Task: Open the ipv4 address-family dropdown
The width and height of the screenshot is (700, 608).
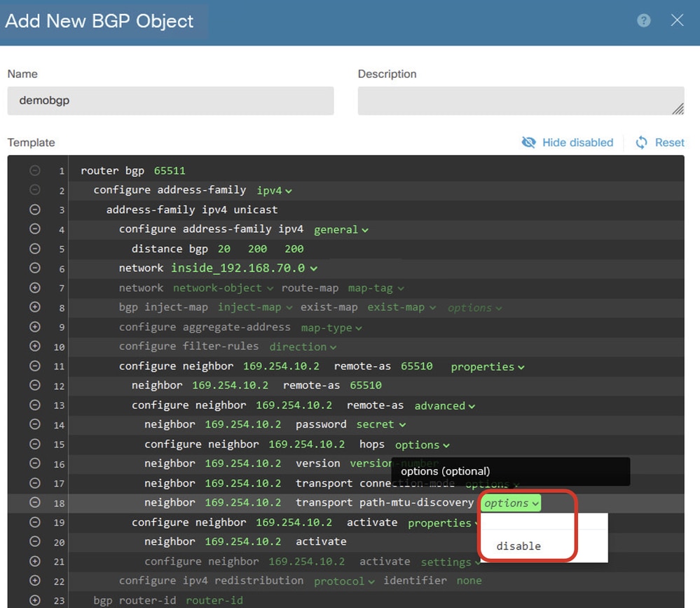Action: tap(274, 191)
